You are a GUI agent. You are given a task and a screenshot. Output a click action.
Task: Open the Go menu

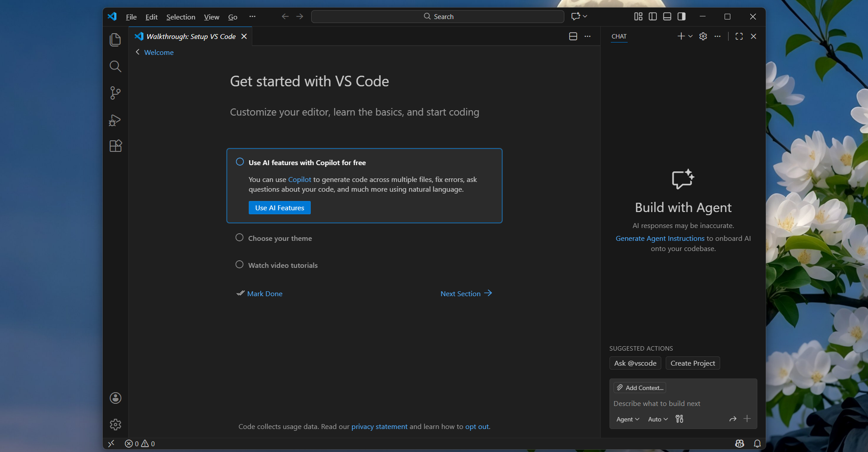(233, 17)
